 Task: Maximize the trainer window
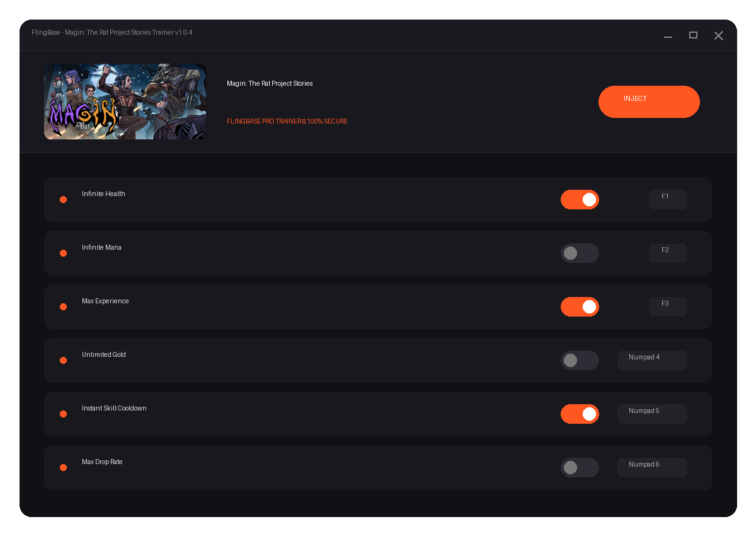pyautogui.click(x=693, y=35)
